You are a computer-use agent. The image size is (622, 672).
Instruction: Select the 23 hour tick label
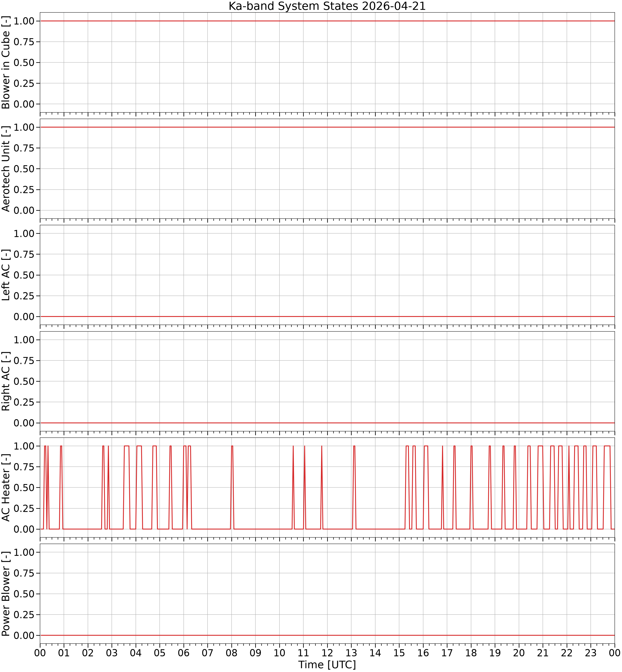click(591, 653)
